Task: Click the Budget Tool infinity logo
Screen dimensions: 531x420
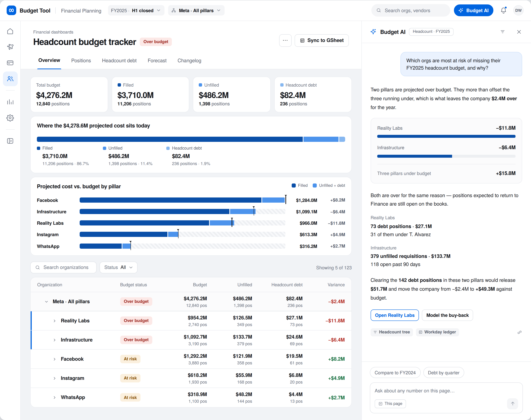Action: click(11, 10)
